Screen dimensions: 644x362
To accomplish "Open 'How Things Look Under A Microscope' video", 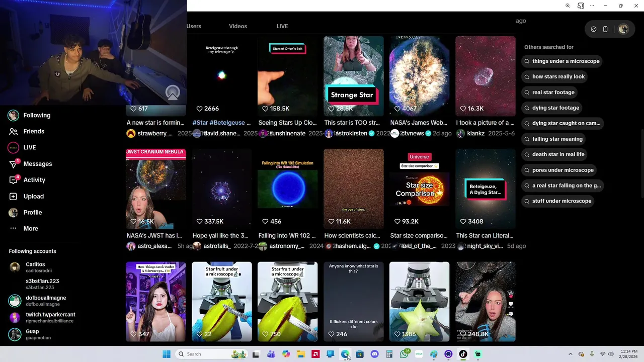I will [155, 302].
